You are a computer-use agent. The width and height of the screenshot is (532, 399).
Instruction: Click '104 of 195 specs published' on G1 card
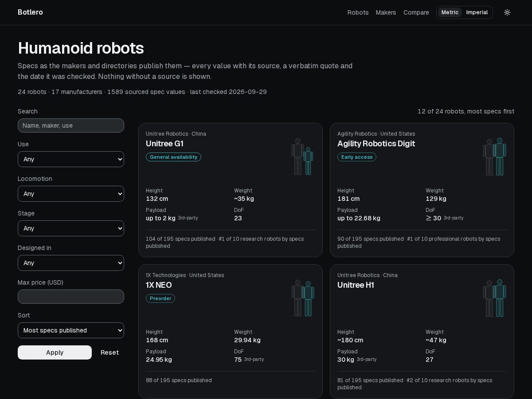pos(180,239)
